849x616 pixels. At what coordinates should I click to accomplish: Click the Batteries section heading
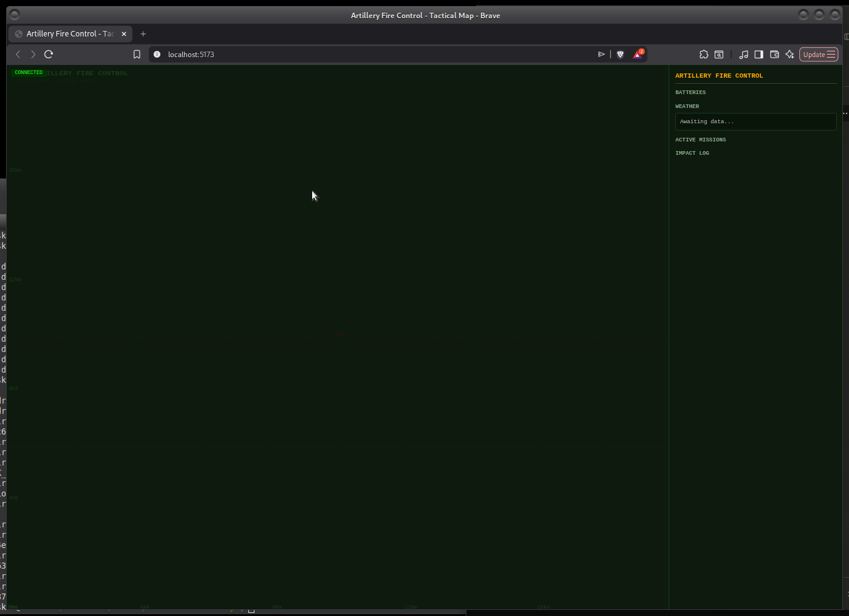coord(690,92)
